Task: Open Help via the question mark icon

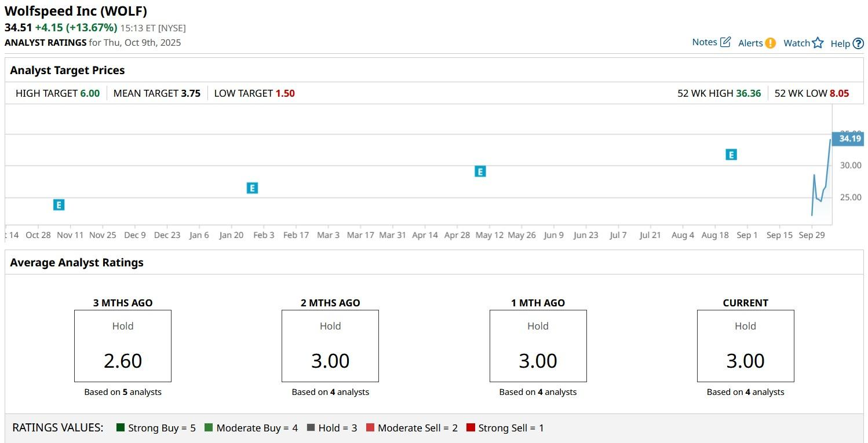Action: pos(858,43)
